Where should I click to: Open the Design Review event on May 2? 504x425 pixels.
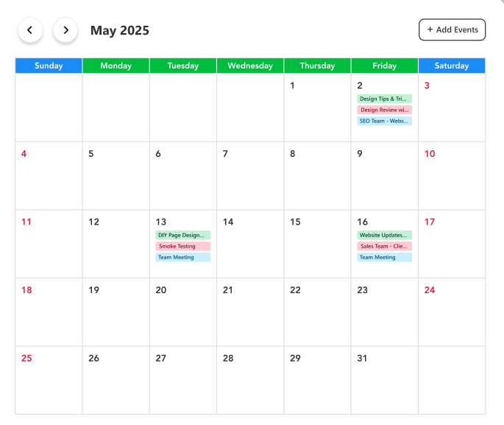click(x=384, y=110)
